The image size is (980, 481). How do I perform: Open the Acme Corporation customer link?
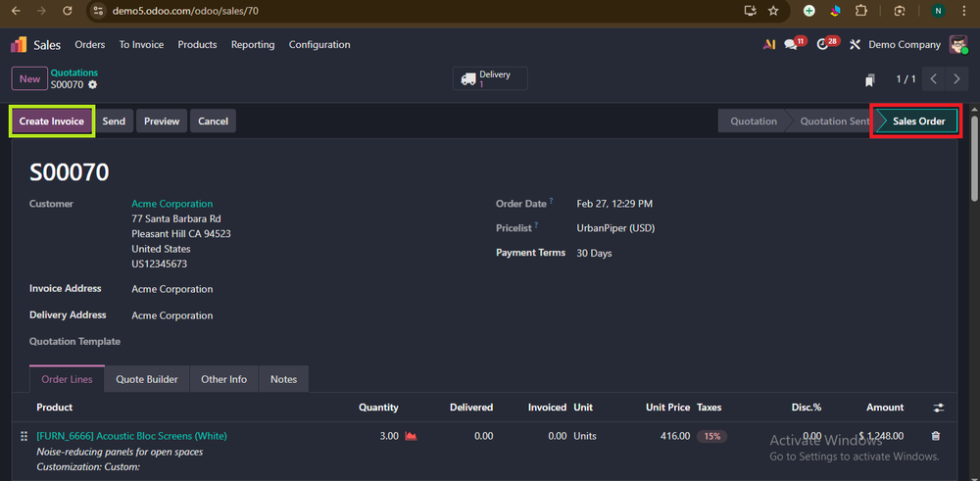point(171,204)
